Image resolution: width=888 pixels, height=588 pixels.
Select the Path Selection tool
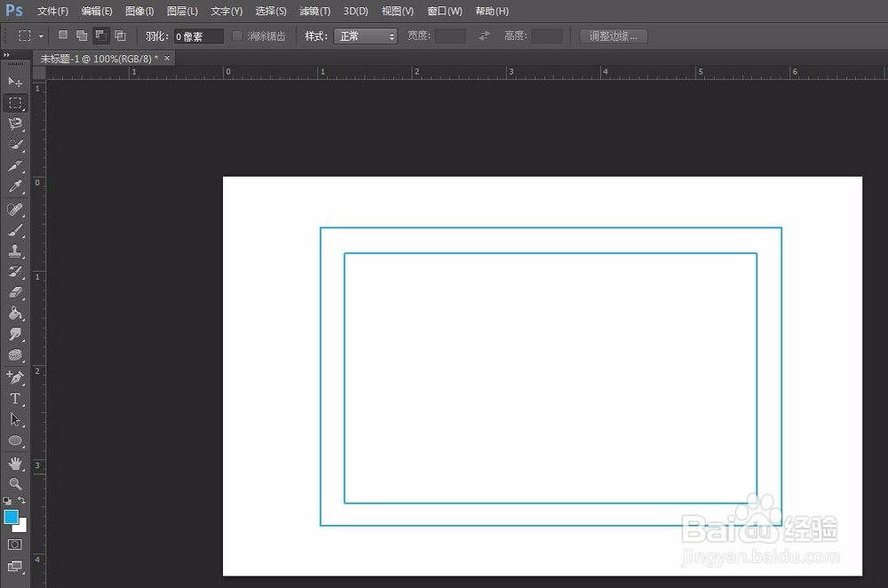[x=15, y=419]
